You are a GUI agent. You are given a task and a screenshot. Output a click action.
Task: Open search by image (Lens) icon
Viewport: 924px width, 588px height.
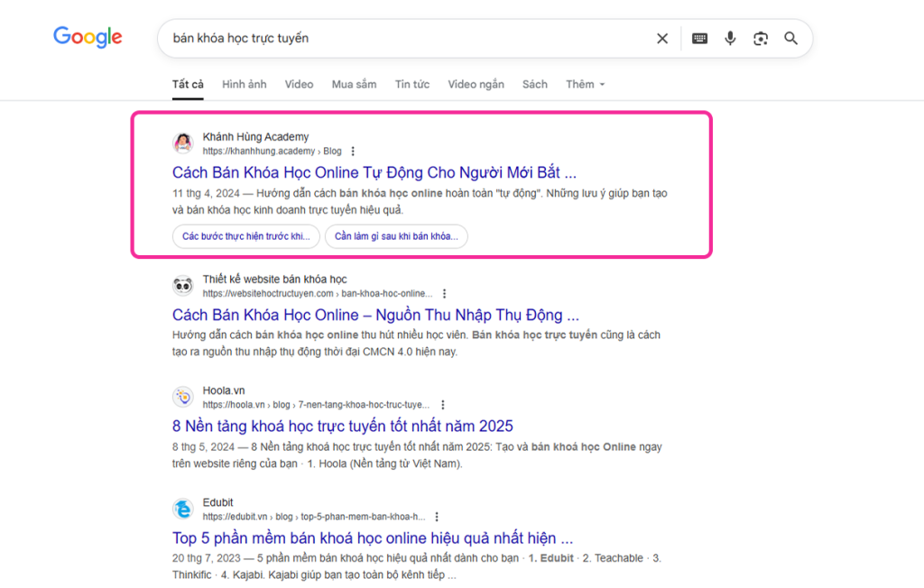[761, 38]
